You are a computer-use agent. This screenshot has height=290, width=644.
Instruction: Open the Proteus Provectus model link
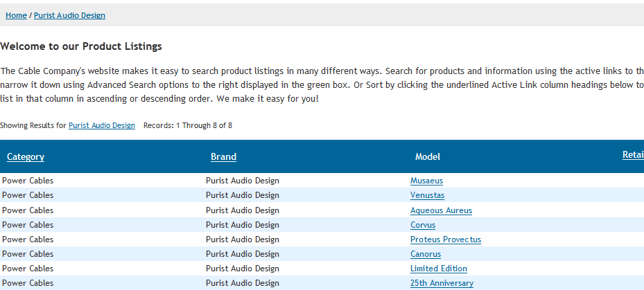(446, 239)
